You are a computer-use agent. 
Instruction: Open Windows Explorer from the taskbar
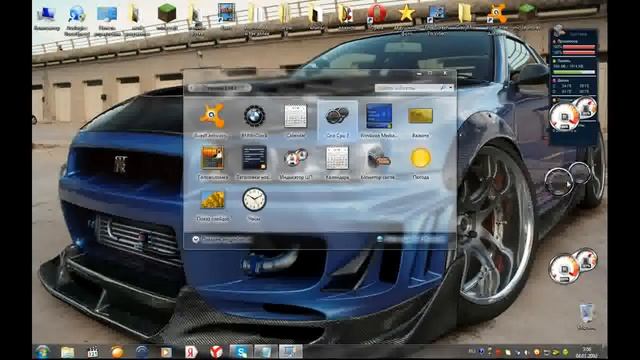point(67,352)
